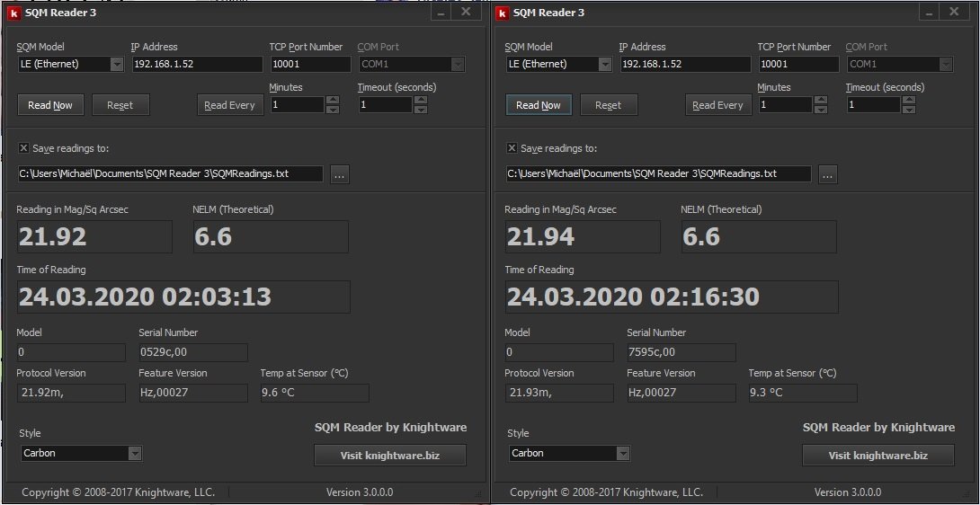Open COM Port dropdown in left window
This screenshot has height=505, width=980.
459,64
